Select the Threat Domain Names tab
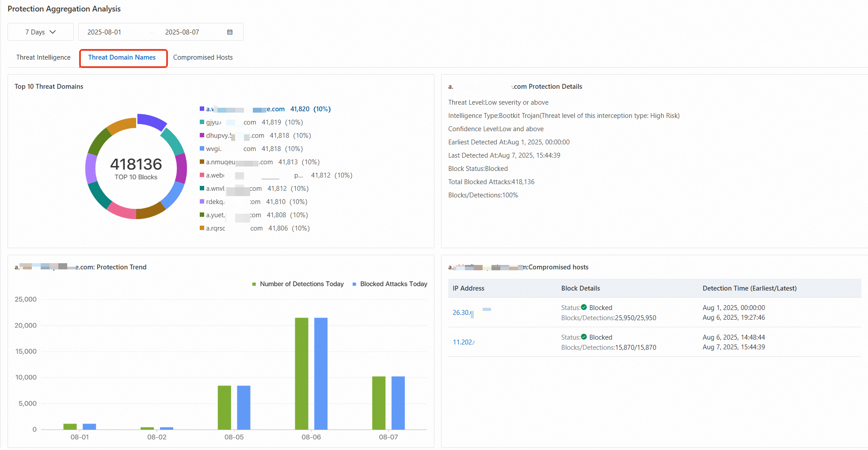 point(122,57)
